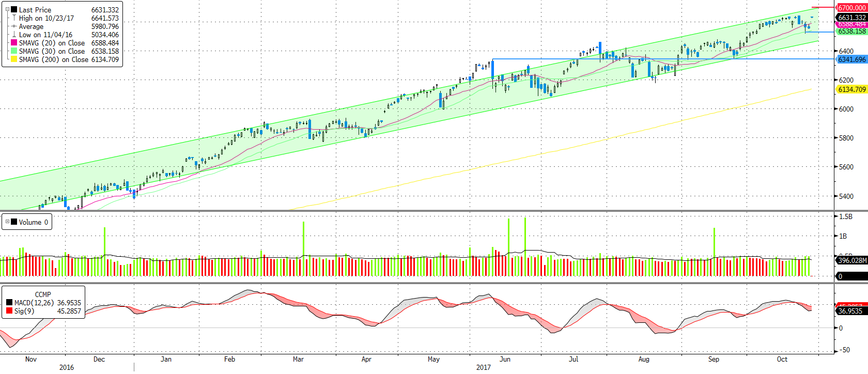Click the black Last Price color swatch
The width and height of the screenshot is (868, 374).
pyautogui.click(x=14, y=9)
